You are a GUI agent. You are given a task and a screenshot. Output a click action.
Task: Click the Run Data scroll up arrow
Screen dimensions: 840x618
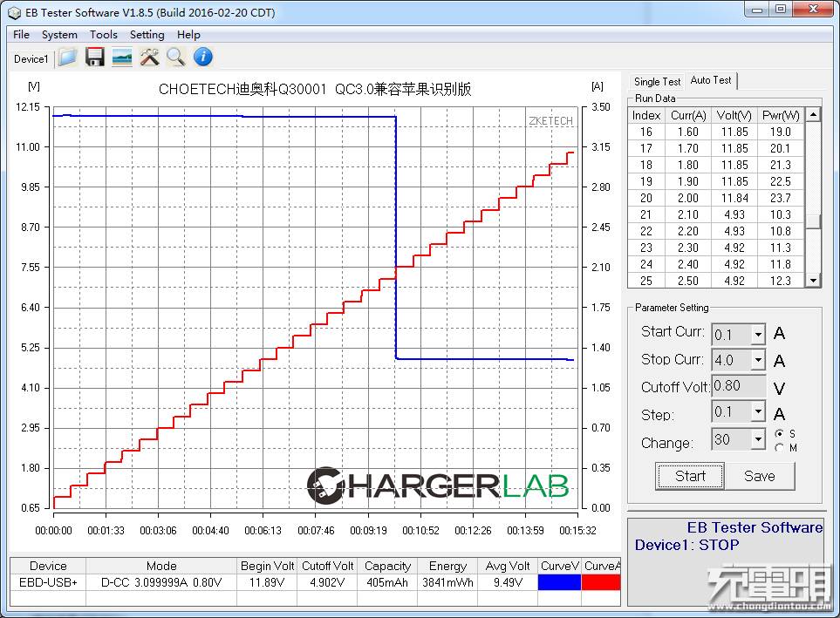point(814,114)
